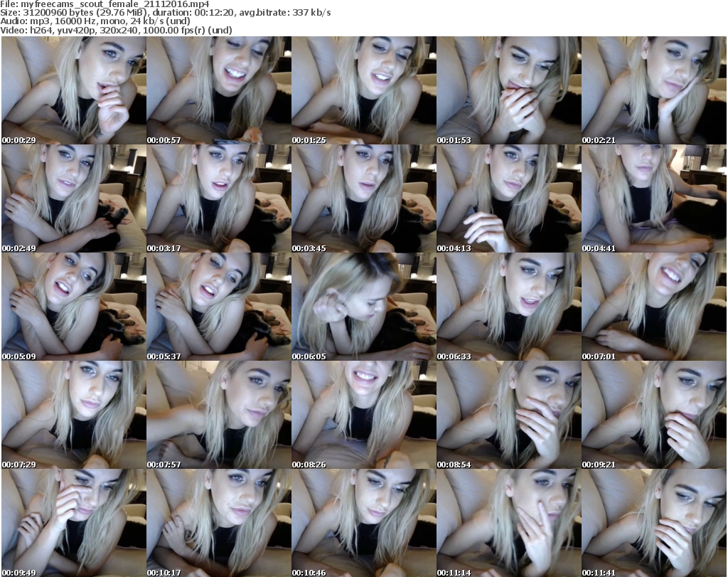This screenshot has width=728, height=577.
Task: Select the thumbnail frame stamped 00:00:29
Action: 74,90
